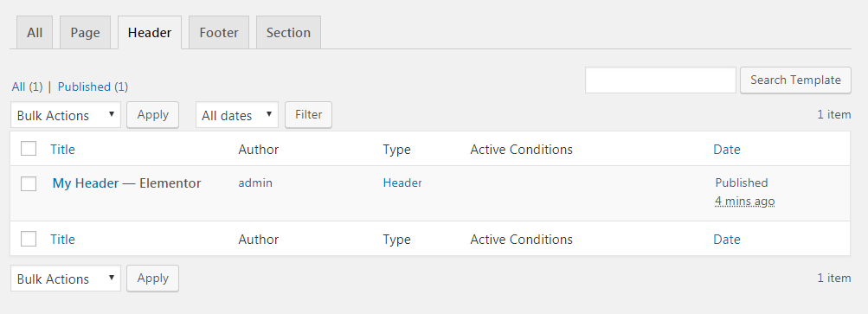The image size is (868, 314).
Task: Click the Filter button
Action: click(308, 115)
